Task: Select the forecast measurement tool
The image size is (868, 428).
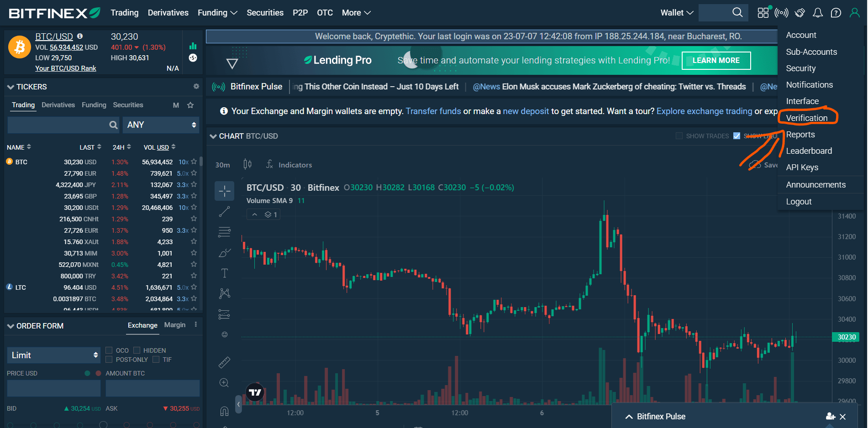Action: pos(224,314)
